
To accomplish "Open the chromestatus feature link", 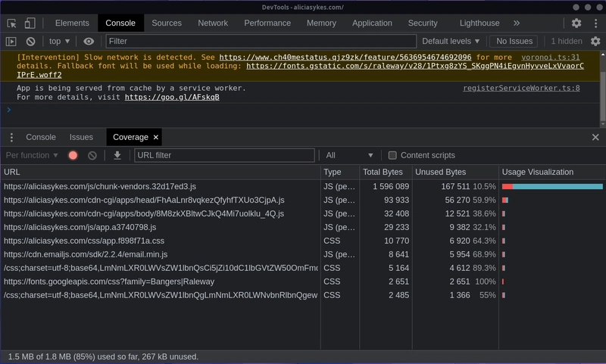I will coord(345,57).
